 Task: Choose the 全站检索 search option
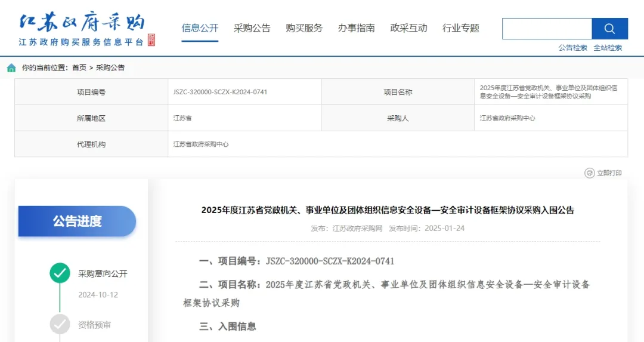[608, 48]
